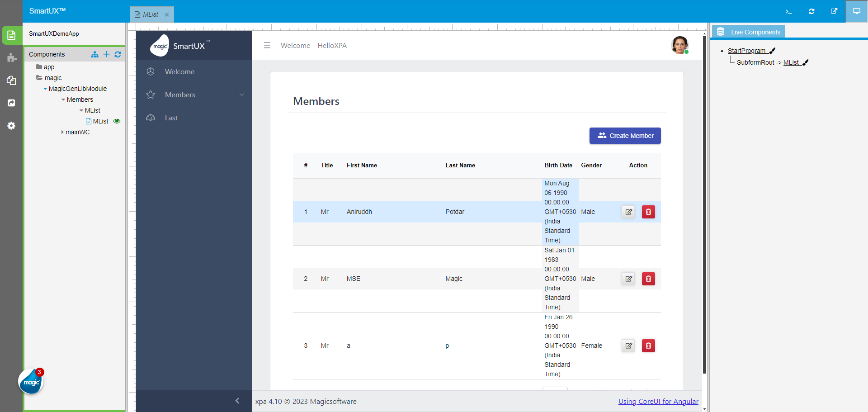The width and height of the screenshot is (868, 412).
Task: Collapse the MagicGenLibModule tree node
Action: (44, 89)
